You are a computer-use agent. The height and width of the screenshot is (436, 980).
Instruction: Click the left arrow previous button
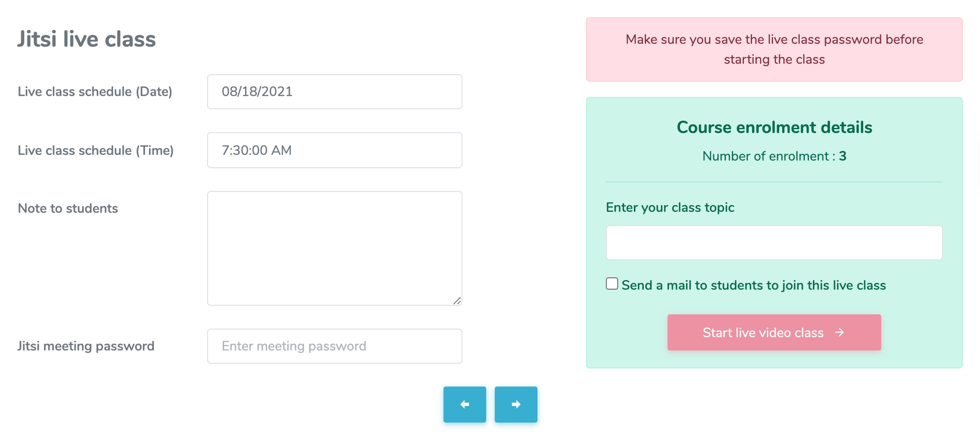[x=464, y=404]
